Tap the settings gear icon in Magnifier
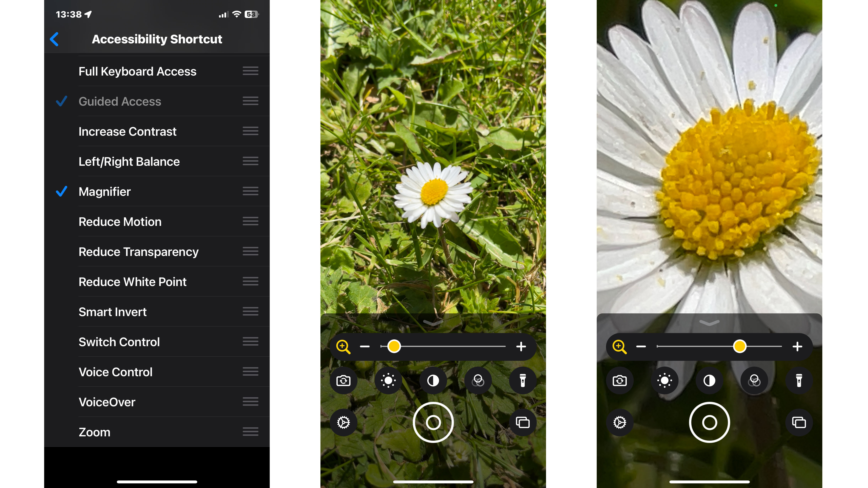 click(x=344, y=422)
